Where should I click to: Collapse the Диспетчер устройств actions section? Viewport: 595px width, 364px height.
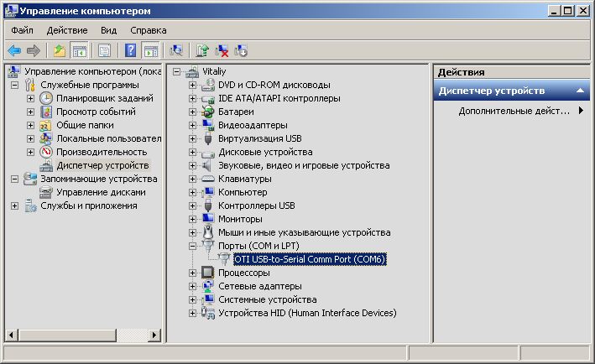(x=580, y=91)
